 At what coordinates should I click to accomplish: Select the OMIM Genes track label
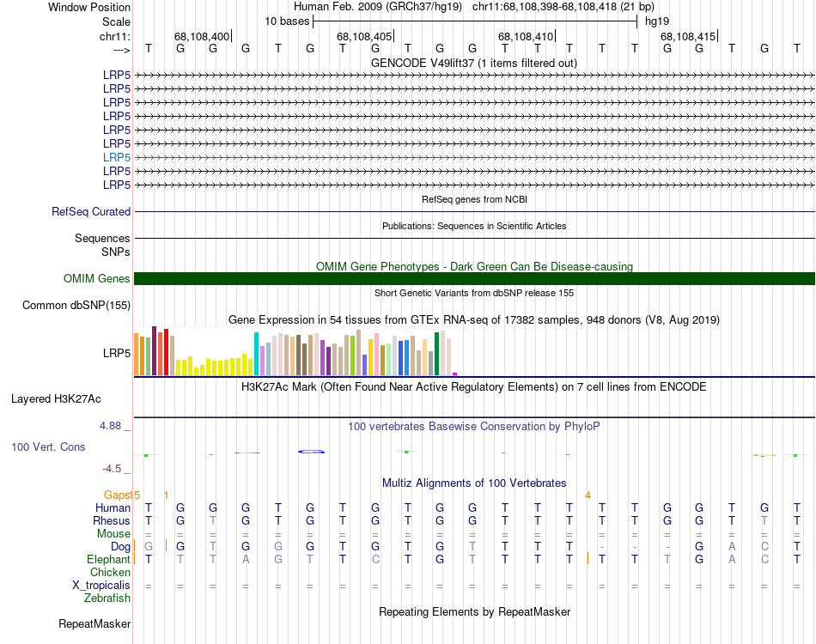pyautogui.click(x=96, y=278)
